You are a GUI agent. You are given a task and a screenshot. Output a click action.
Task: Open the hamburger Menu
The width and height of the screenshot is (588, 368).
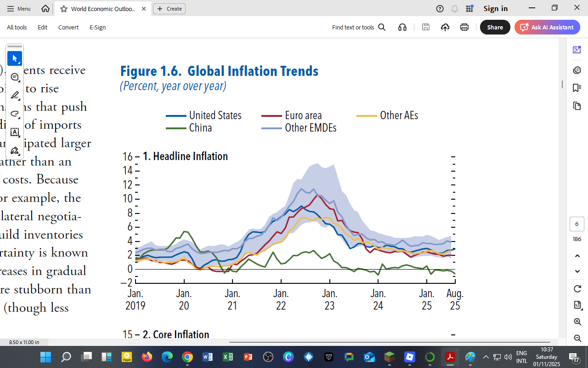coord(18,8)
